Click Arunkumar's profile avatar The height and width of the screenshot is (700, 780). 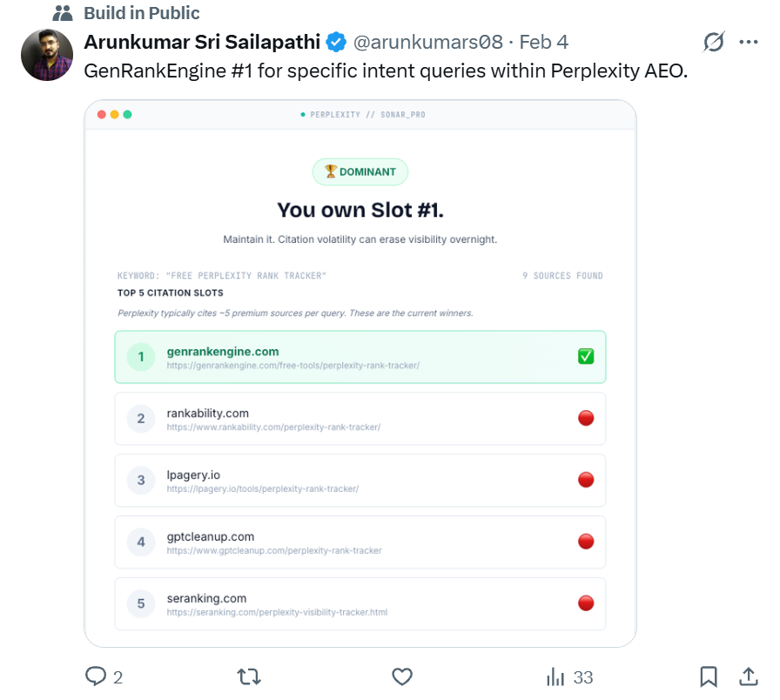tap(47, 54)
